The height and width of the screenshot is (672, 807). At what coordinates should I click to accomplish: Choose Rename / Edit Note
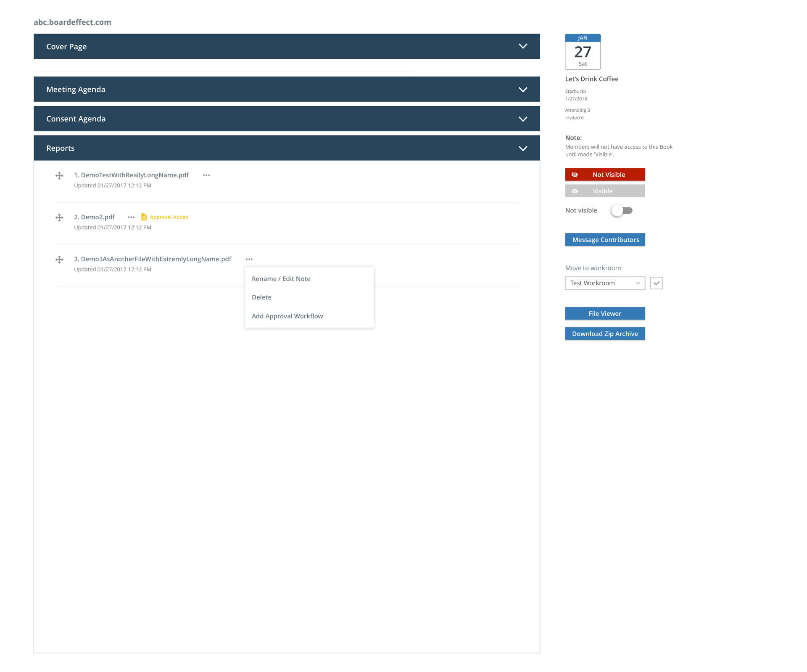tap(281, 279)
